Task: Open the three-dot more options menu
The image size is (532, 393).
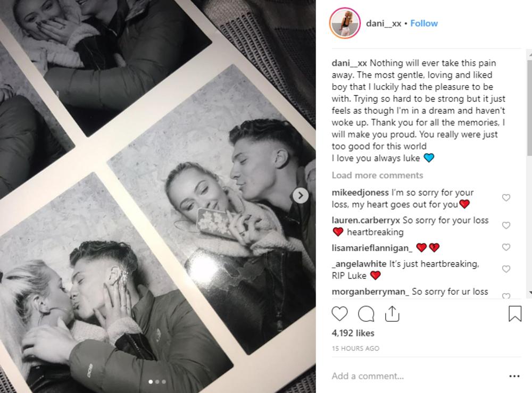Action: [514, 376]
